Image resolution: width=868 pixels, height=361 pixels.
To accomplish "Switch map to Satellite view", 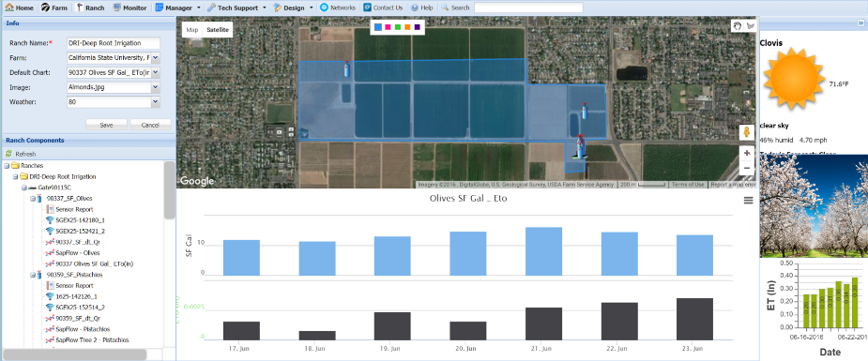I will coord(218,30).
